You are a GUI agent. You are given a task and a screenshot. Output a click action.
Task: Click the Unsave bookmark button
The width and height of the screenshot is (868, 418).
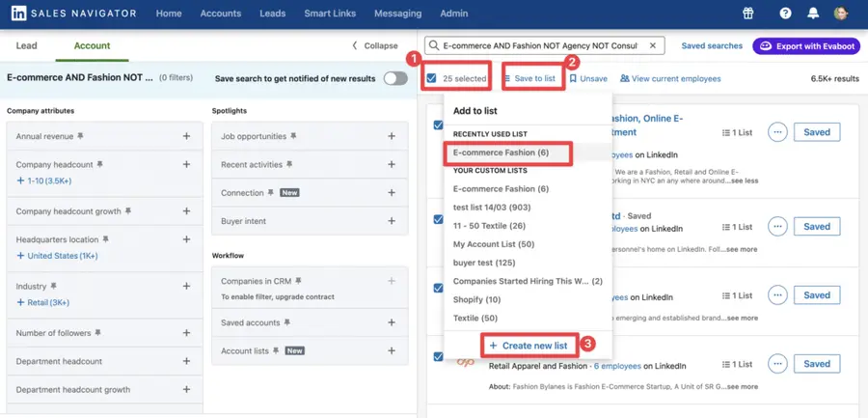pos(588,79)
